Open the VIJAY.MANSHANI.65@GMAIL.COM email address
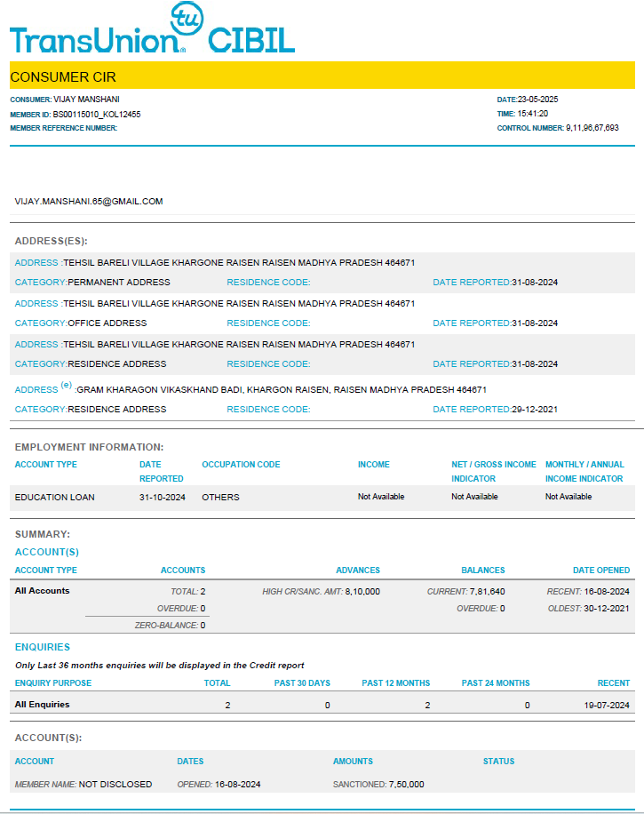This screenshot has width=644, height=814. (89, 202)
